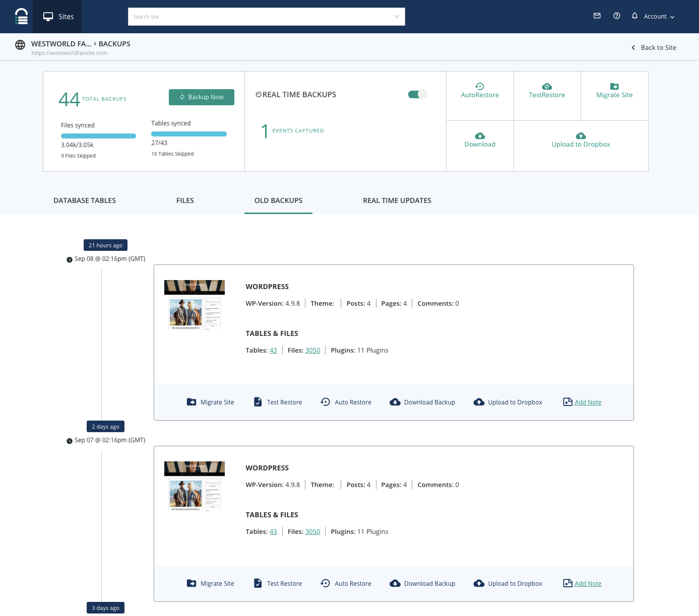
Task: Open the help question mark icon
Action: 616,16
